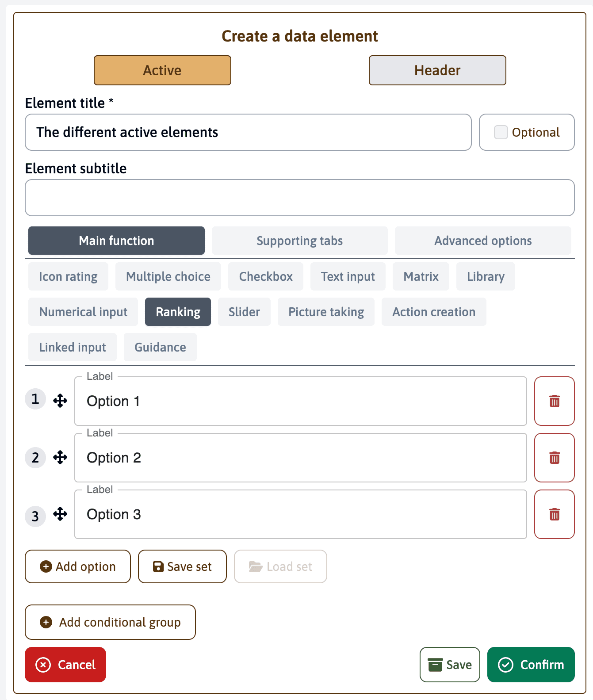Viewport: 593px width, 700px height.
Task: Switch element type to Header
Action: 437,70
